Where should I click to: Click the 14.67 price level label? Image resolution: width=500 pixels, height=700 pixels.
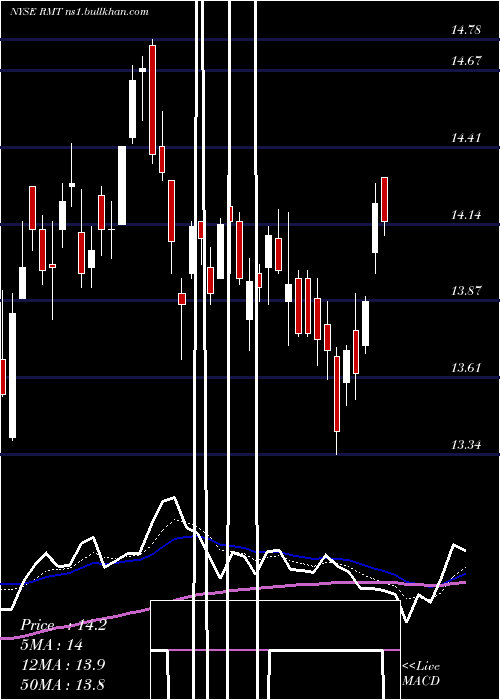pyautogui.click(x=466, y=60)
